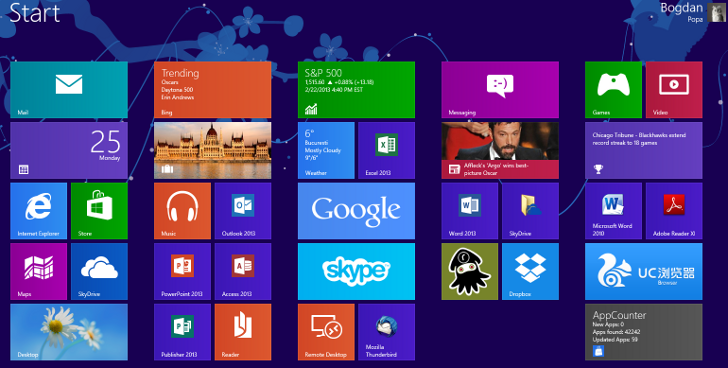Open the Store tile
Viewport: 728px width, 368px height.
[99, 211]
